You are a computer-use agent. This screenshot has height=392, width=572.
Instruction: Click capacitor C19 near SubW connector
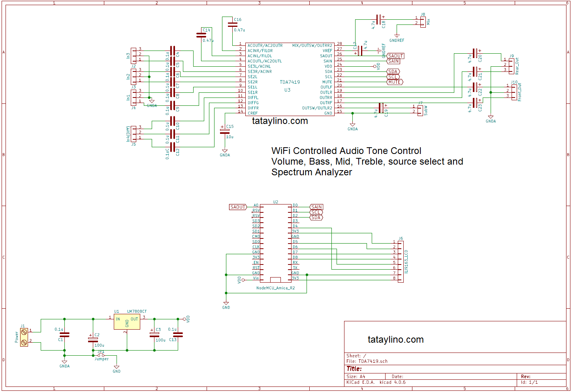tap(381, 108)
